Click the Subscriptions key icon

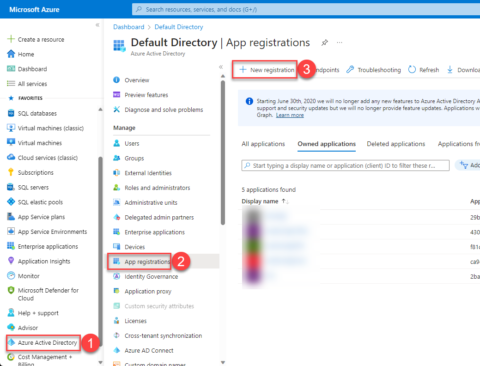pos(11,172)
